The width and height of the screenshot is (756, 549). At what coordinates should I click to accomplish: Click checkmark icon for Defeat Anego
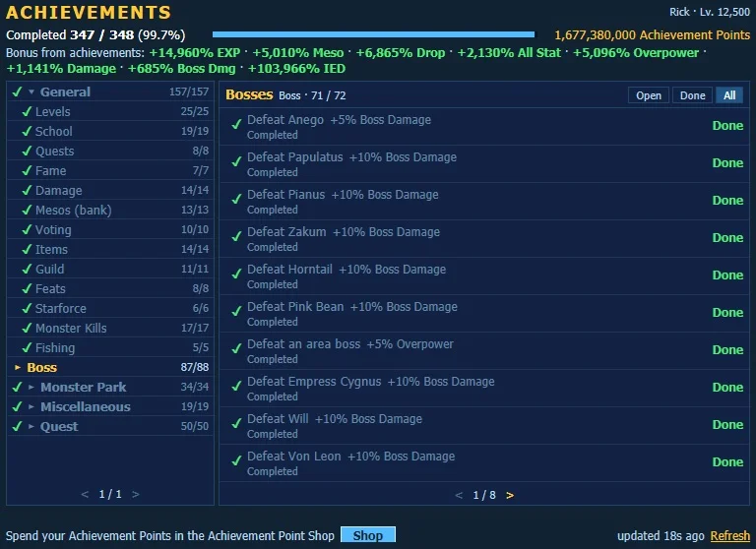click(x=236, y=124)
